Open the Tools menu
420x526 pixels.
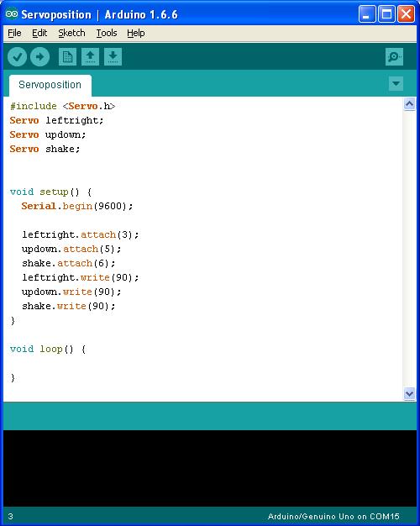[107, 33]
